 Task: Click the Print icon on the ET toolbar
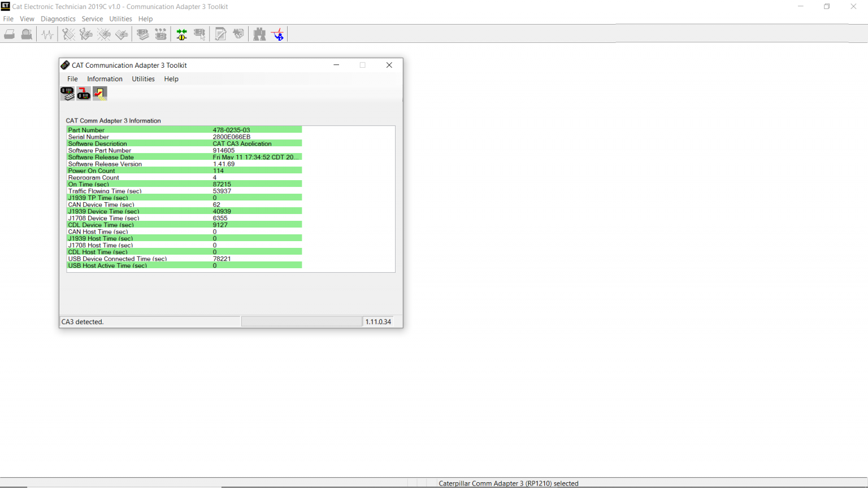tap(9, 34)
